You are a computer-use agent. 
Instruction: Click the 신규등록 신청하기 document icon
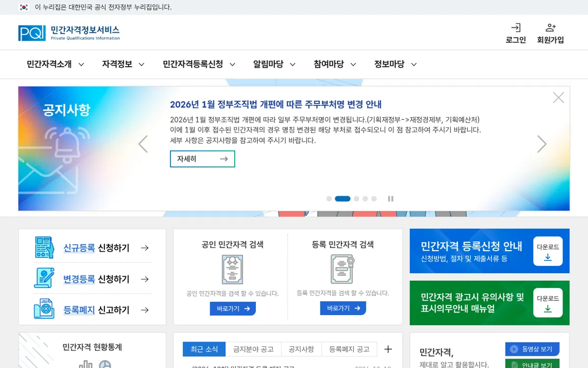tap(44, 247)
